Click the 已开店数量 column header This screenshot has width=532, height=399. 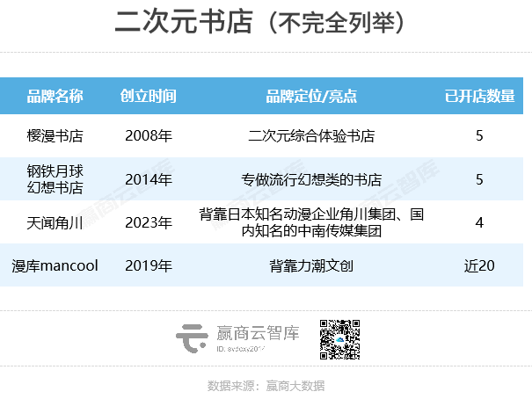479,97
